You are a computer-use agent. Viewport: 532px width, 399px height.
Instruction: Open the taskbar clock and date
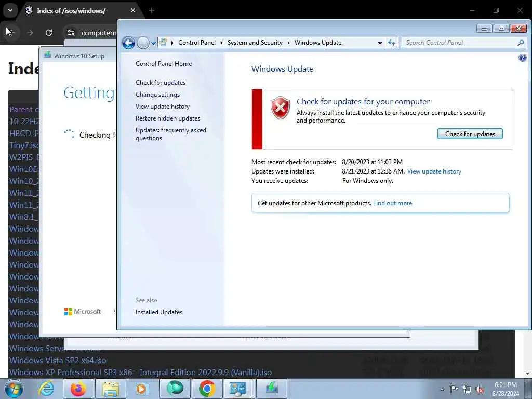tap(505, 389)
